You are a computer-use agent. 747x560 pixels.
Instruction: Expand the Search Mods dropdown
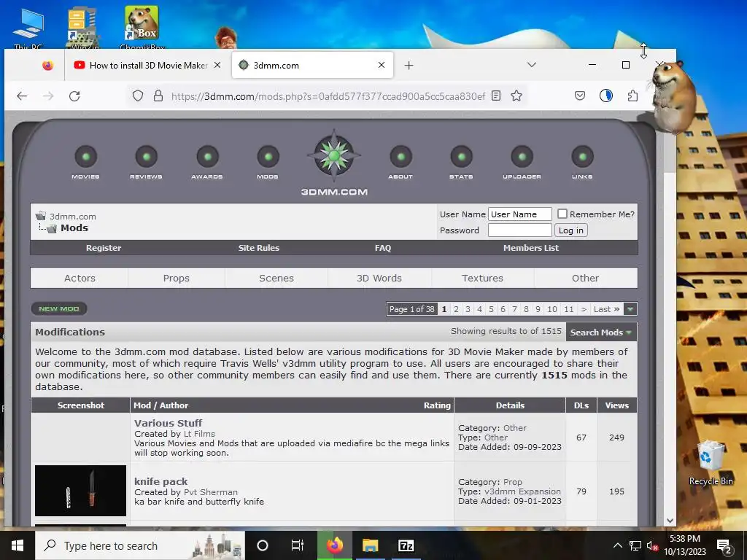pyautogui.click(x=601, y=332)
